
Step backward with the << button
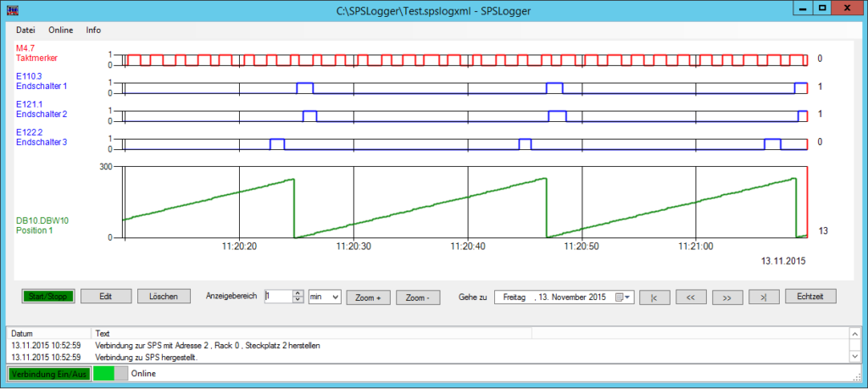click(690, 297)
